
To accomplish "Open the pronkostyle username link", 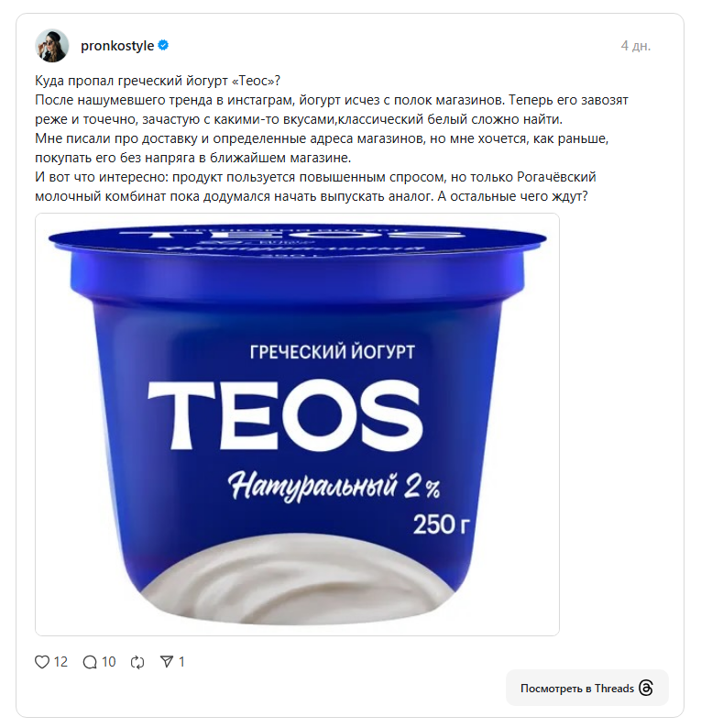I will click(x=117, y=46).
